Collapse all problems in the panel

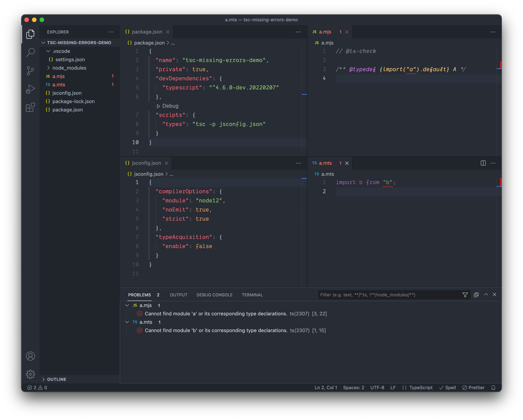pyautogui.click(x=476, y=295)
